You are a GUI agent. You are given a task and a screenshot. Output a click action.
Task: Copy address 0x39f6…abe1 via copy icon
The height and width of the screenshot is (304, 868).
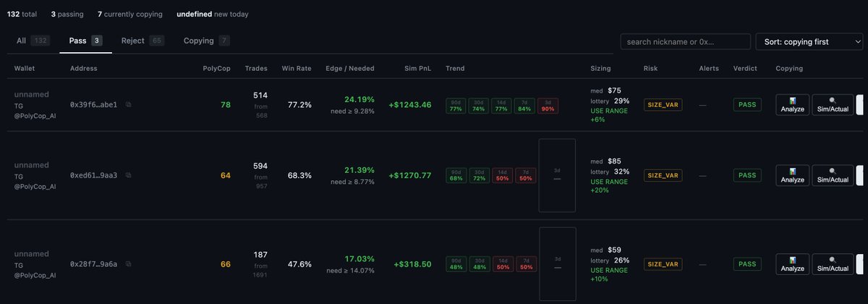128,105
